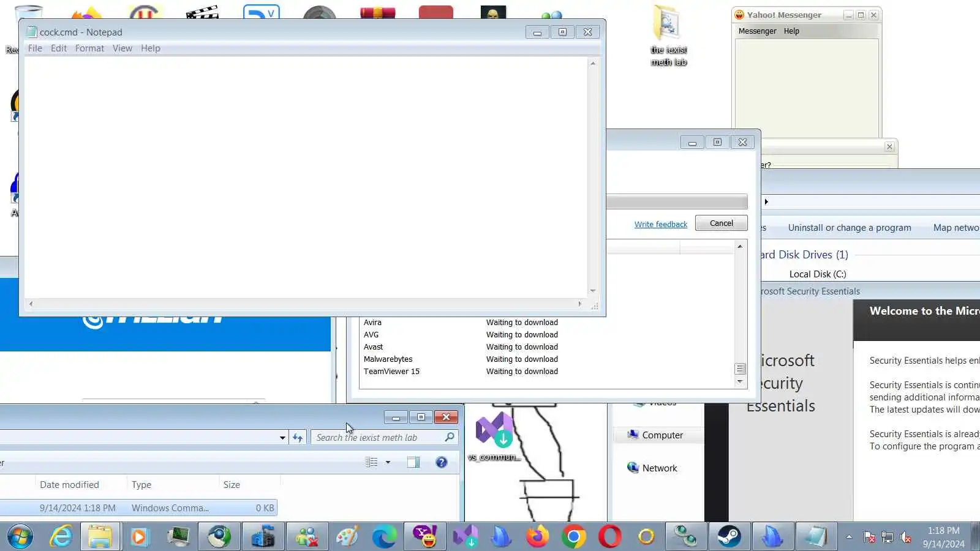The width and height of the screenshot is (980, 551).
Task: Open the Windows Start menu
Action: pos(20,537)
